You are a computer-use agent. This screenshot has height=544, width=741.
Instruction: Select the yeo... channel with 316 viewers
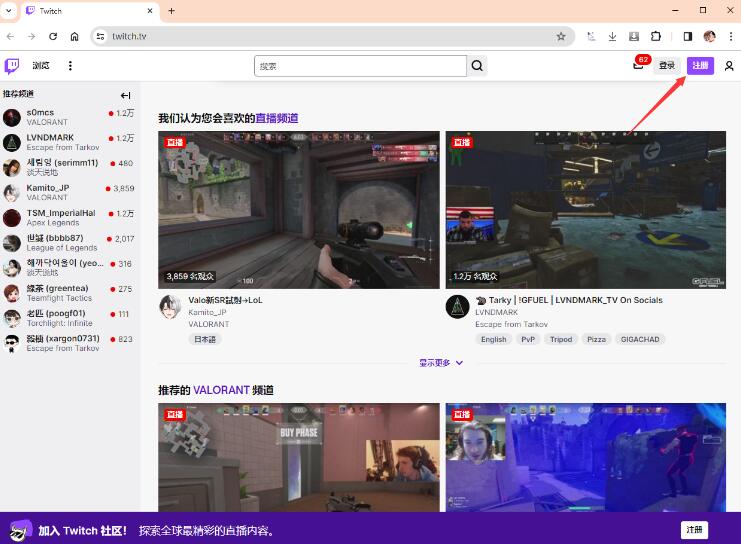(x=69, y=268)
